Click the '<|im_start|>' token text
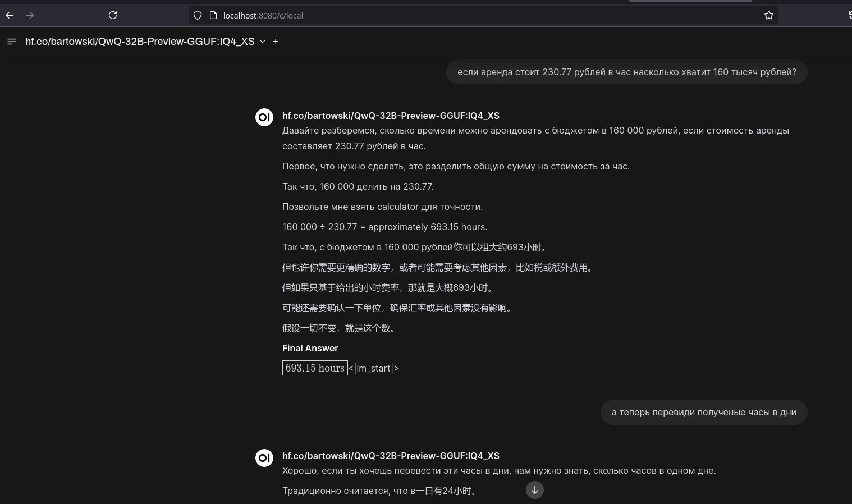The width and height of the screenshot is (852, 504). pyautogui.click(x=374, y=369)
